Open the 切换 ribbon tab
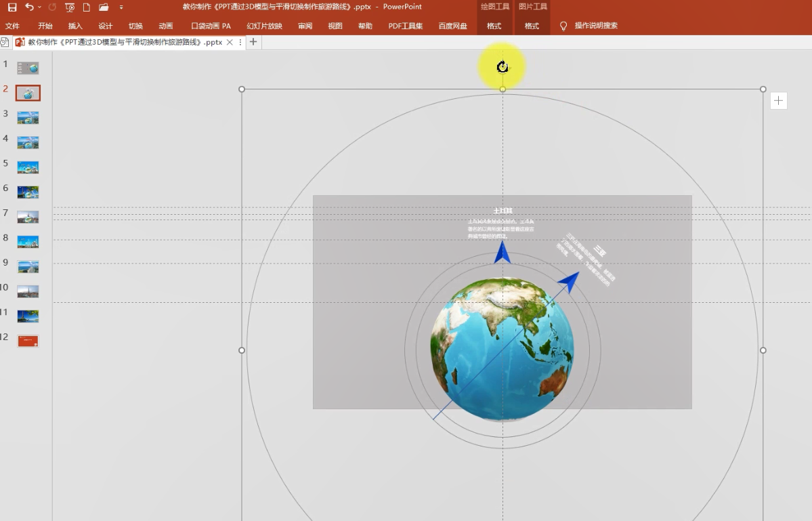 pyautogui.click(x=135, y=26)
